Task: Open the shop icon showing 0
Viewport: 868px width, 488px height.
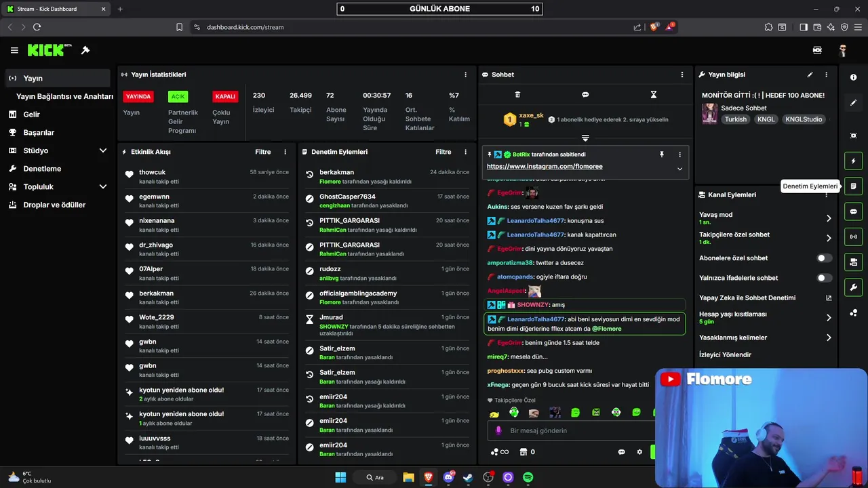Action: [x=528, y=452]
